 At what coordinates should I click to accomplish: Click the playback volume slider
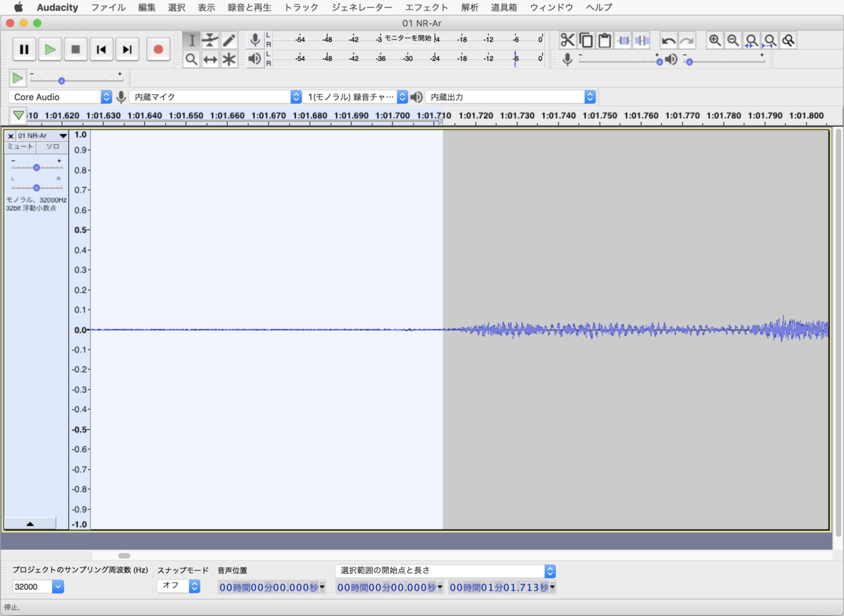coord(724,62)
